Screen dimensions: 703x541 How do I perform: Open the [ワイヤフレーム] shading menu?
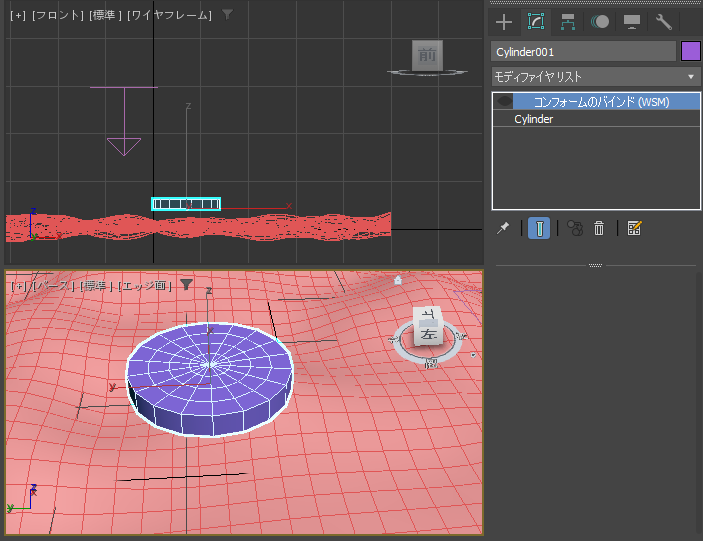[x=169, y=16]
